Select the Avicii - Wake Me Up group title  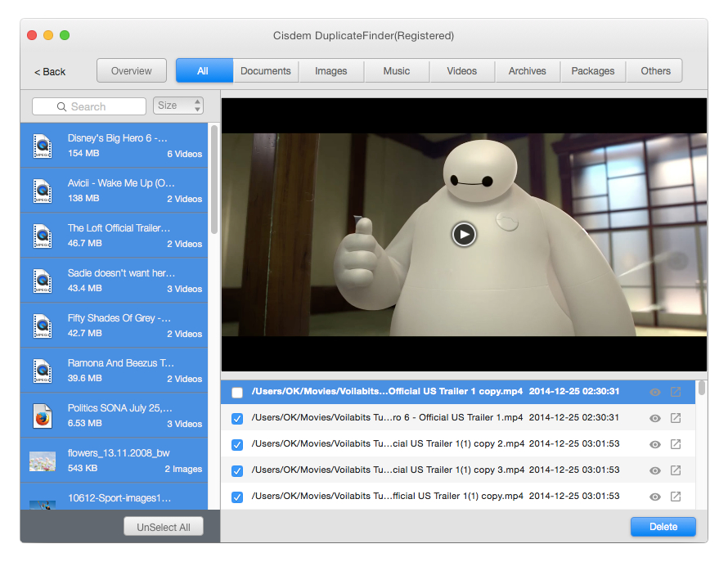(x=121, y=183)
